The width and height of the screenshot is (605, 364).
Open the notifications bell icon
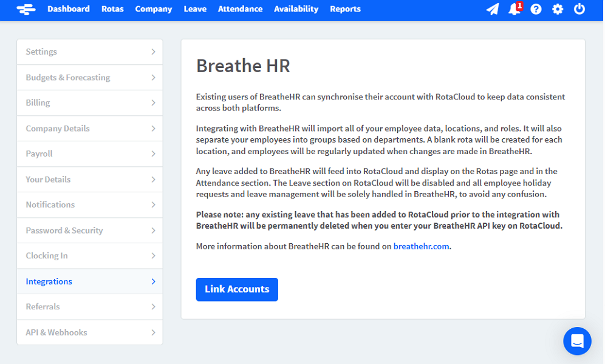click(x=514, y=9)
